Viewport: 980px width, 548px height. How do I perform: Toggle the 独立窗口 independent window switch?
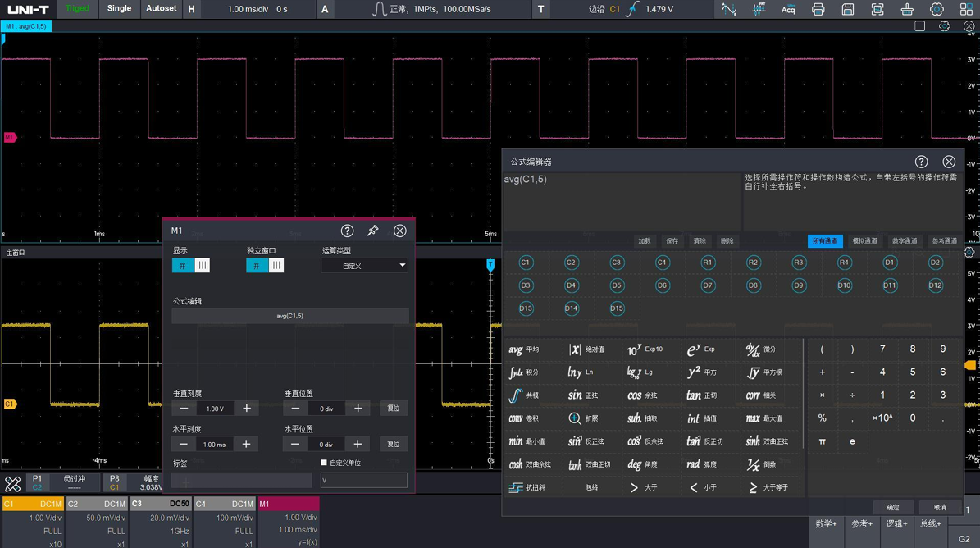265,266
